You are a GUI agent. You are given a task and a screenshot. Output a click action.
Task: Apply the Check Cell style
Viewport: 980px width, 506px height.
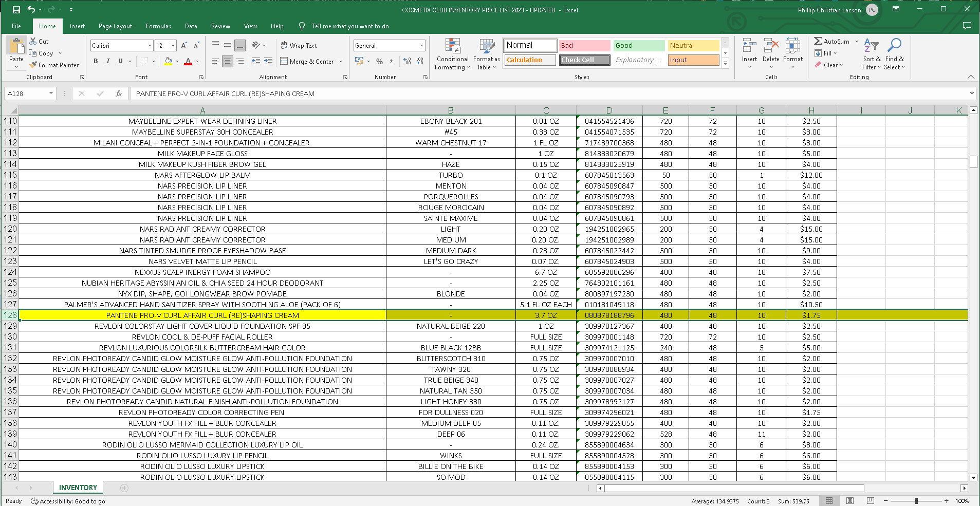584,60
